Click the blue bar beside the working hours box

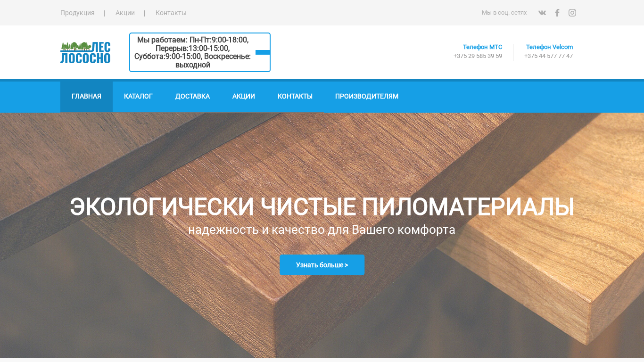click(263, 52)
